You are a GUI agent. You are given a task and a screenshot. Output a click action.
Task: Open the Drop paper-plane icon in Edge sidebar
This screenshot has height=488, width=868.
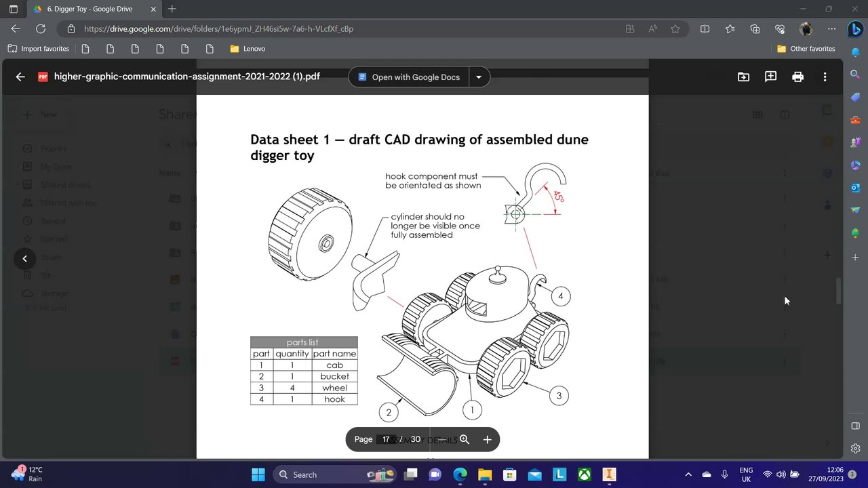(855, 210)
